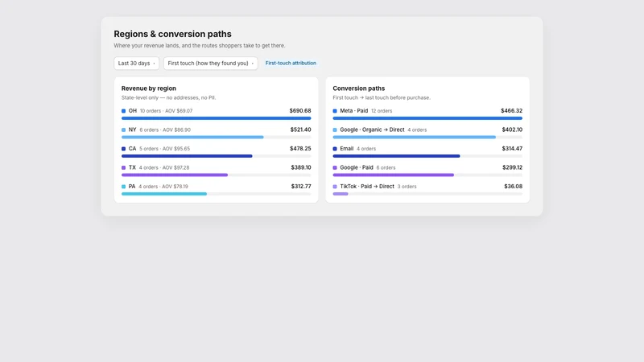Viewport: 644px width, 362px height.
Task: Select the OH region label
Action: point(133,111)
